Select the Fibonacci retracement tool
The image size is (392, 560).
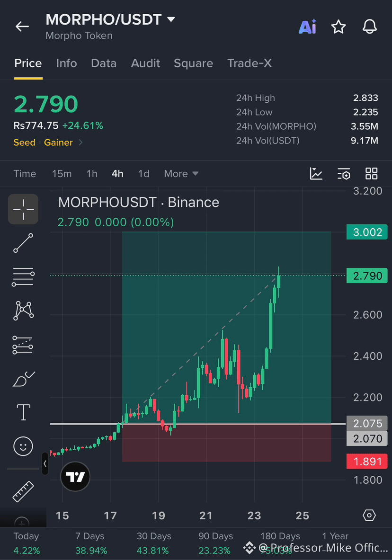pos(23,277)
